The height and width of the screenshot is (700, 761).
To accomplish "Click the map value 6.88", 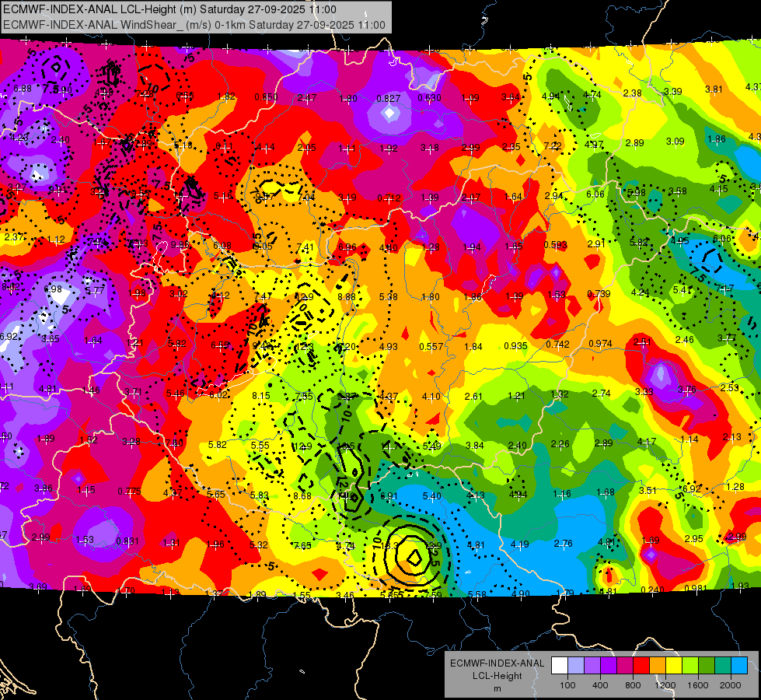I will tap(23, 89).
